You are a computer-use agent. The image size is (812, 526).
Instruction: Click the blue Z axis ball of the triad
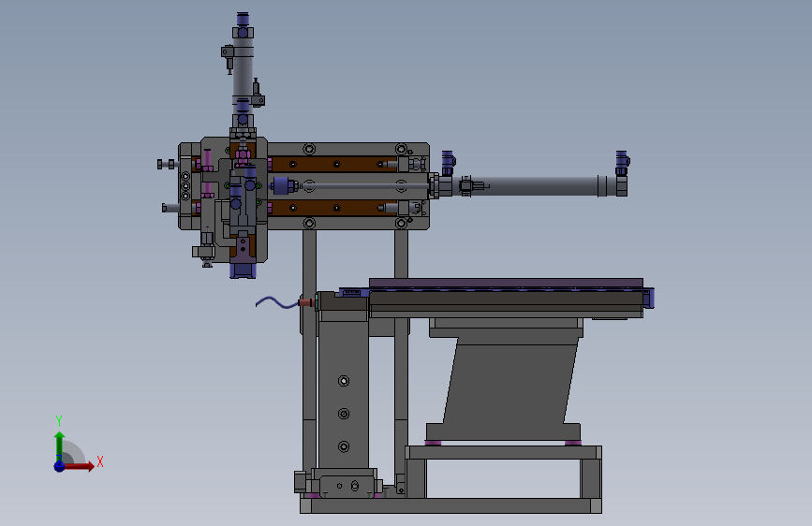[x=60, y=466]
